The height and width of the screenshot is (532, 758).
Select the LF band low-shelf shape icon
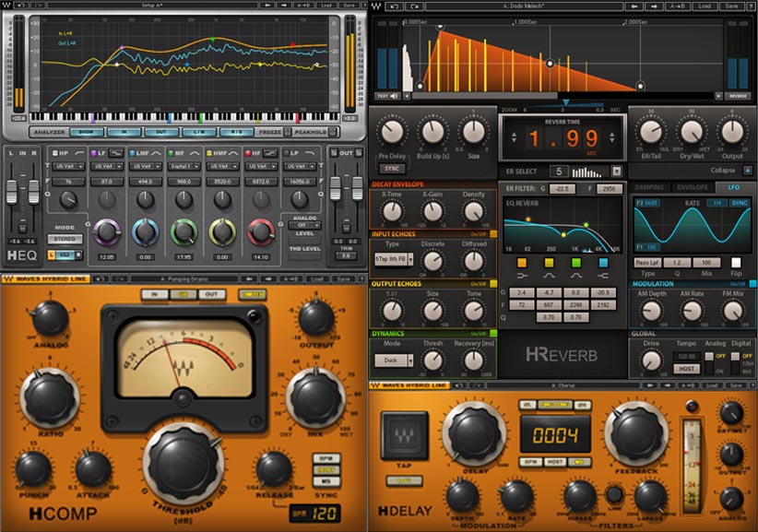point(115,153)
